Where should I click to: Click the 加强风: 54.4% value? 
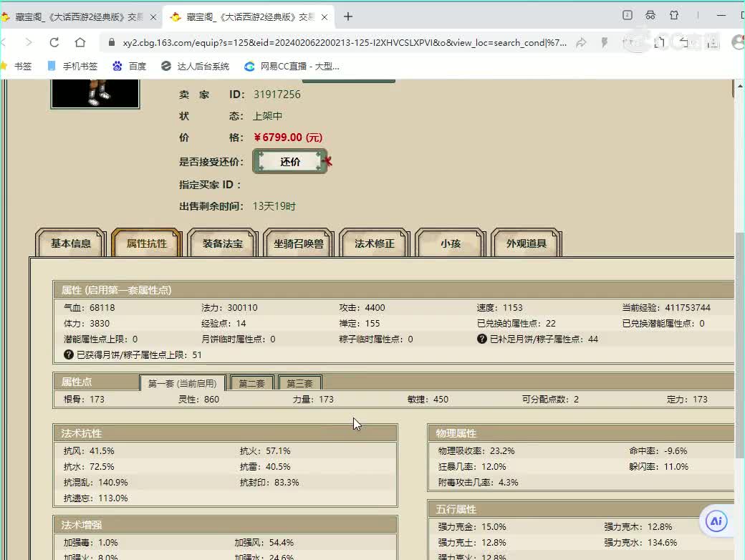(264, 542)
